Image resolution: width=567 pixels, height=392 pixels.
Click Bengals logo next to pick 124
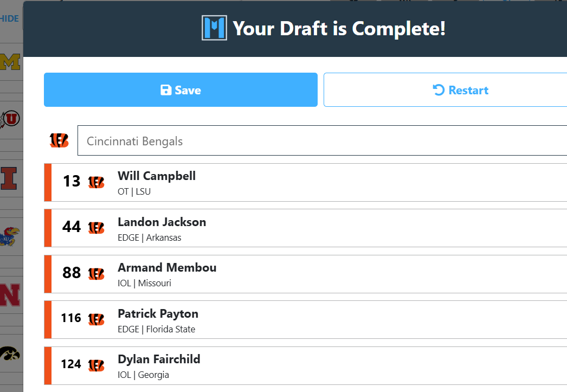[x=96, y=365]
